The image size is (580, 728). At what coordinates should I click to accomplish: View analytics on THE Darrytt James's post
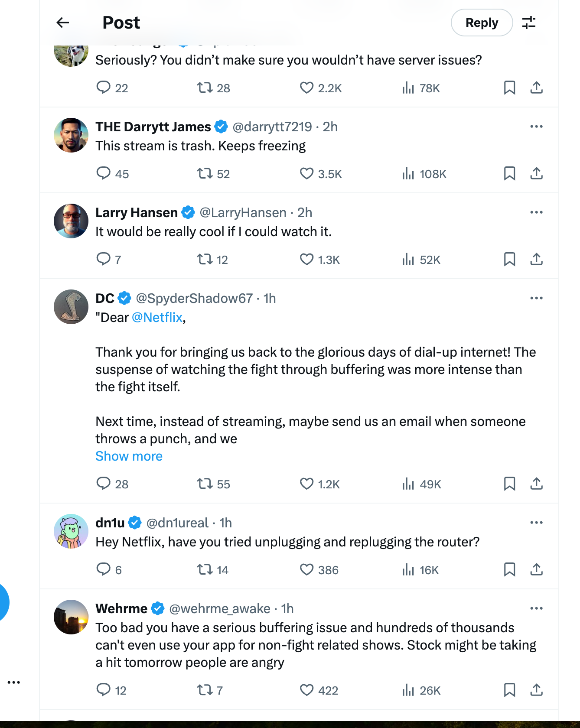click(408, 174)
